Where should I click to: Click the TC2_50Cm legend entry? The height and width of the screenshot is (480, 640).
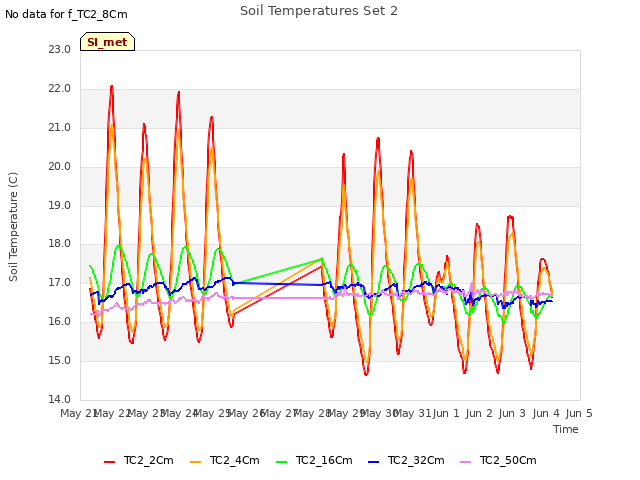pos(498,460)
